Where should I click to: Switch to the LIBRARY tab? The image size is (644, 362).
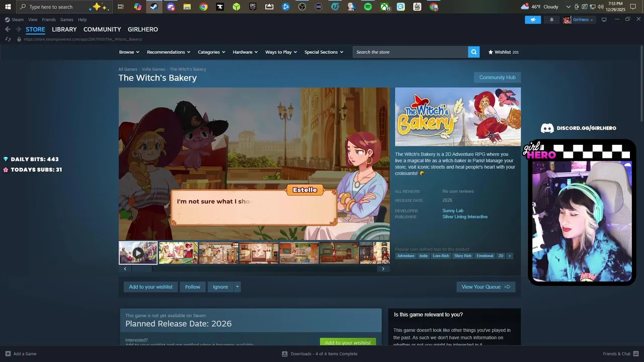(x=64, y=29)
